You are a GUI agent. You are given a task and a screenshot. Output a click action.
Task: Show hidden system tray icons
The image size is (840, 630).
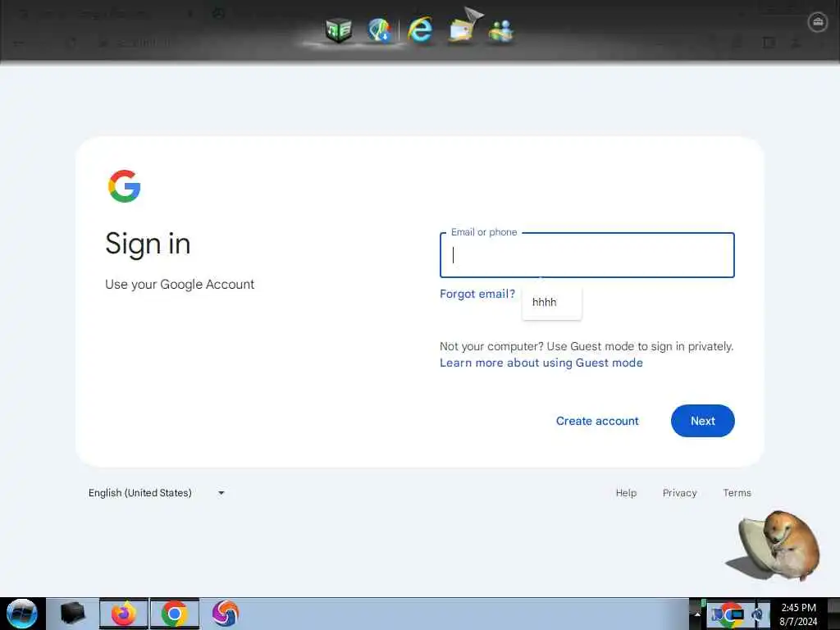click(x=697, y=614)
